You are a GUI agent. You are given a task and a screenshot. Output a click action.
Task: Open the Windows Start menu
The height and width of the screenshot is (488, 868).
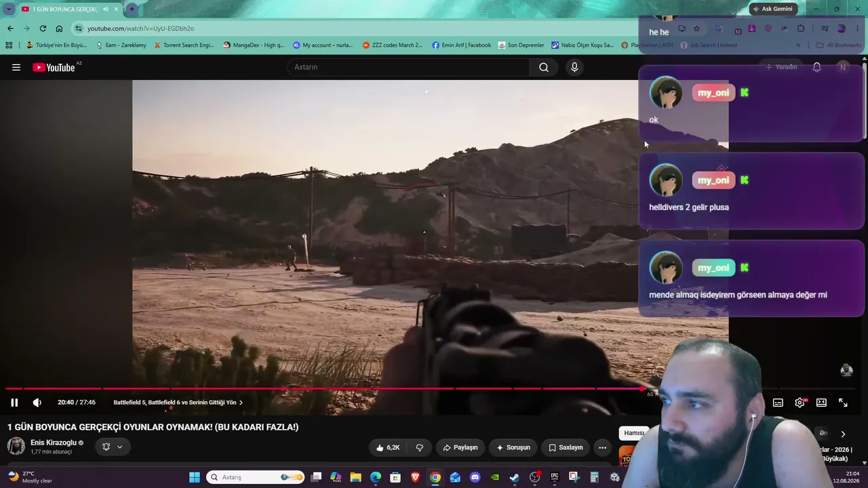tap(195, 477)
